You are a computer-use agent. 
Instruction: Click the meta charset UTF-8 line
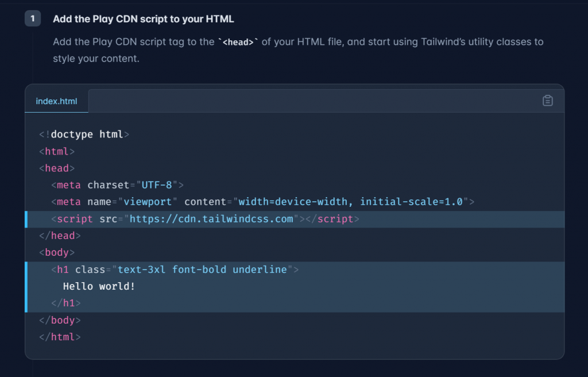coord(117,185)
